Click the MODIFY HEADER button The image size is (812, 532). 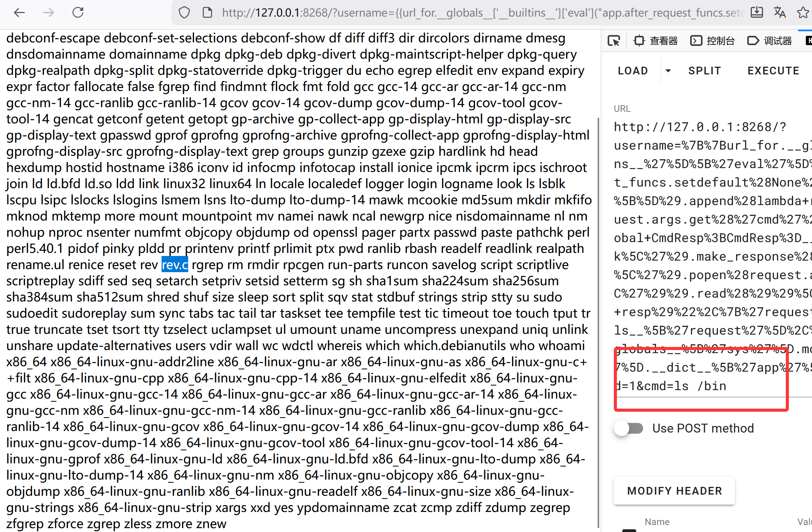674,491
